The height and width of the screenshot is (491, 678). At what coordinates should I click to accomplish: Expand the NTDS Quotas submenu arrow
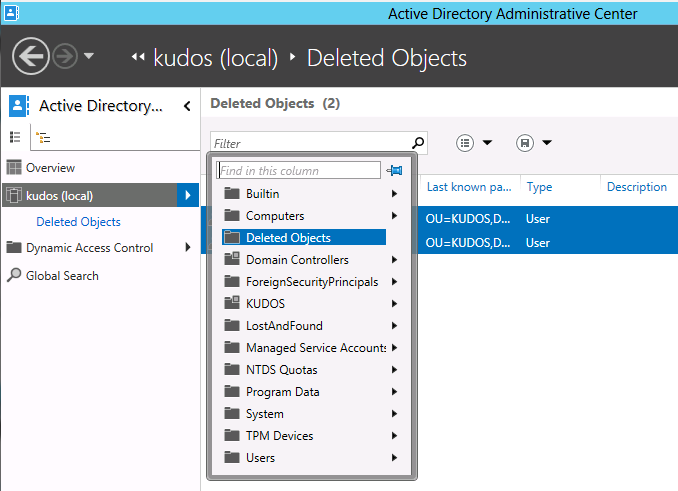pos(394,370)
